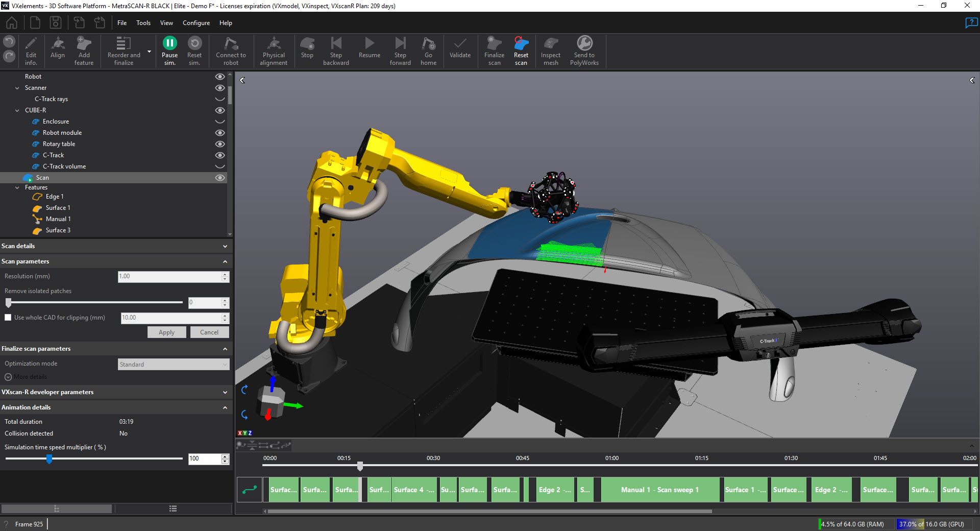Expand VXscan-R developer parameters section
Screen dimensions: 980x531
[225, 392]
